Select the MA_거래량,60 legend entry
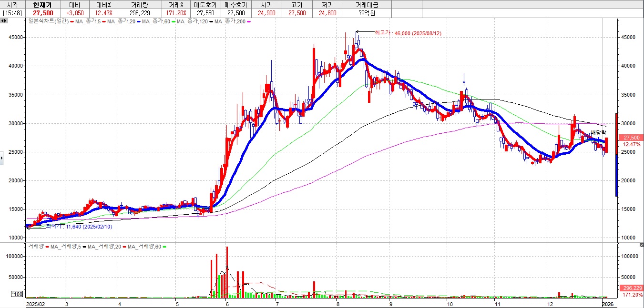Image resolution: width=644 pixels, height=308 pixels. 145,247
